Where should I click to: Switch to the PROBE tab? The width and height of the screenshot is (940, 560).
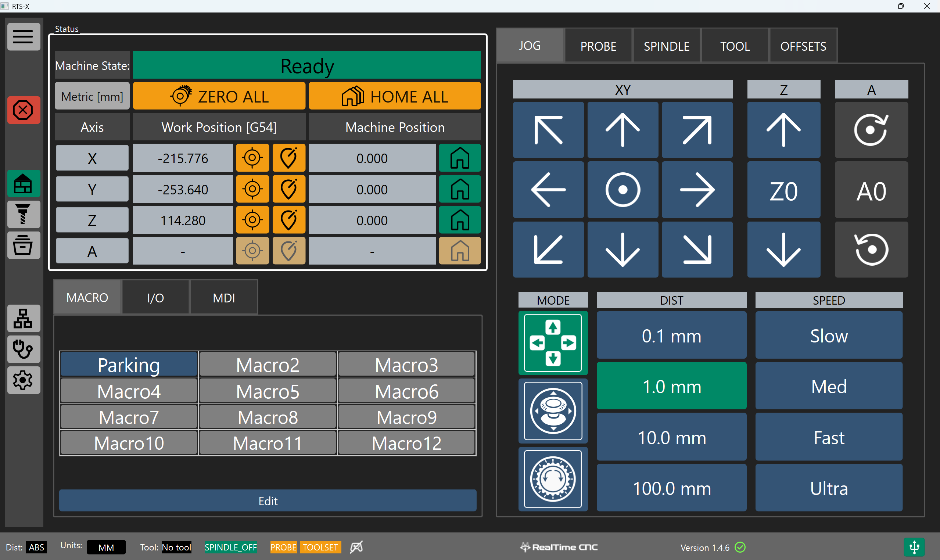pyautogui.click(x=598, y=46)
